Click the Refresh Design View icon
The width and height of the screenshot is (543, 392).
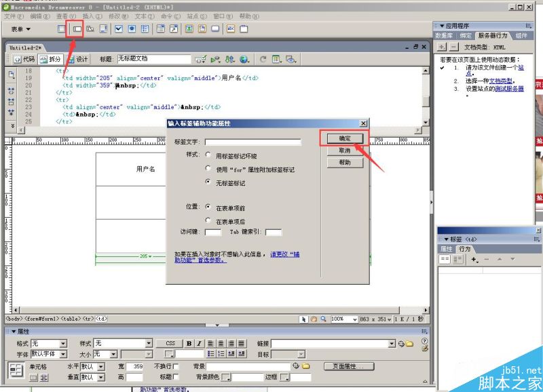click(263, 60)
